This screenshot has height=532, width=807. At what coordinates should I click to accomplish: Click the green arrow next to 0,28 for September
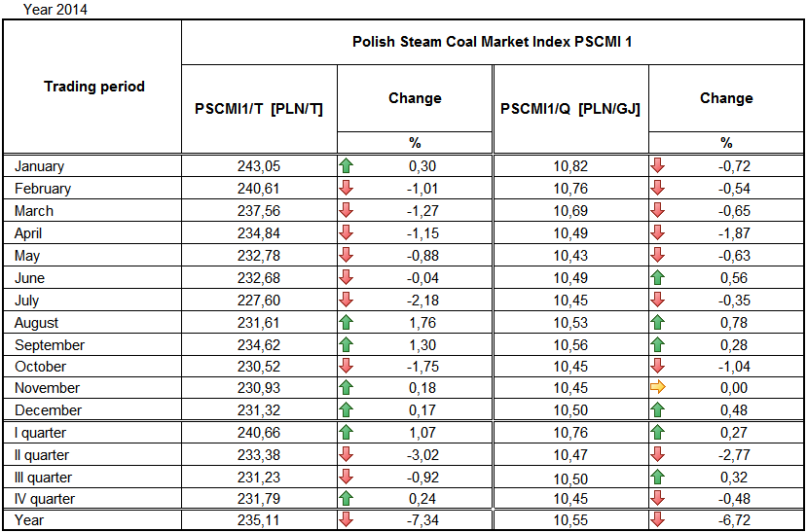(x=657, y=345)
